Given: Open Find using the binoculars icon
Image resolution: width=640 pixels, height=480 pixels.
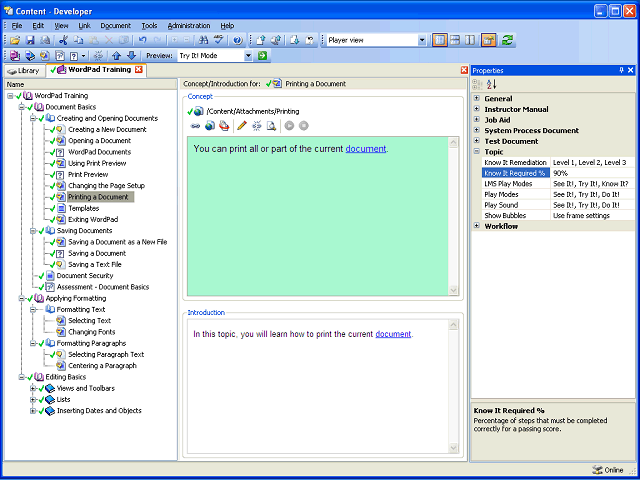Looking at the screenshot, I should pyautogui.click(x=203, y=40).
